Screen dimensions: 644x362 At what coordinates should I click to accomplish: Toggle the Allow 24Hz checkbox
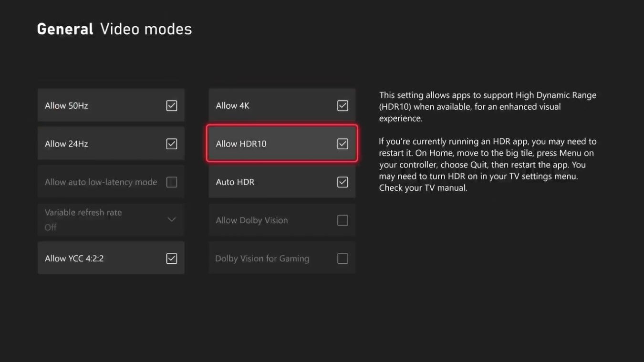[171, 144]
